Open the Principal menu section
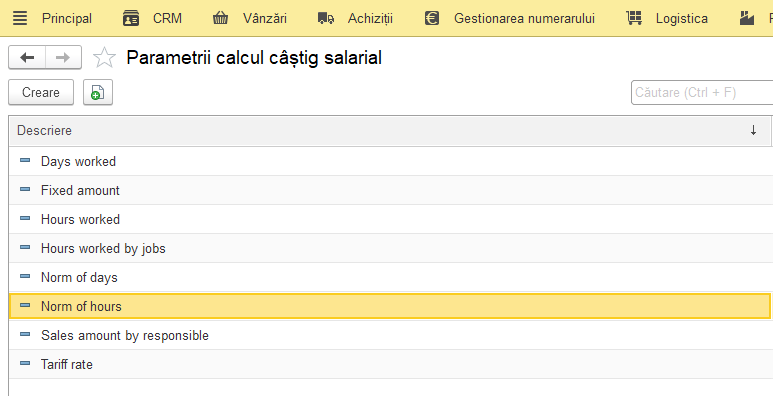This screenshot has width=773, height=396. (x=67, y=19)
